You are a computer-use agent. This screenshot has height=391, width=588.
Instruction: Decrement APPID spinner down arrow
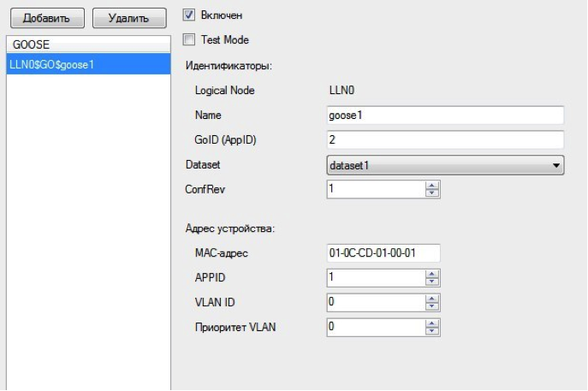point(432,281)
